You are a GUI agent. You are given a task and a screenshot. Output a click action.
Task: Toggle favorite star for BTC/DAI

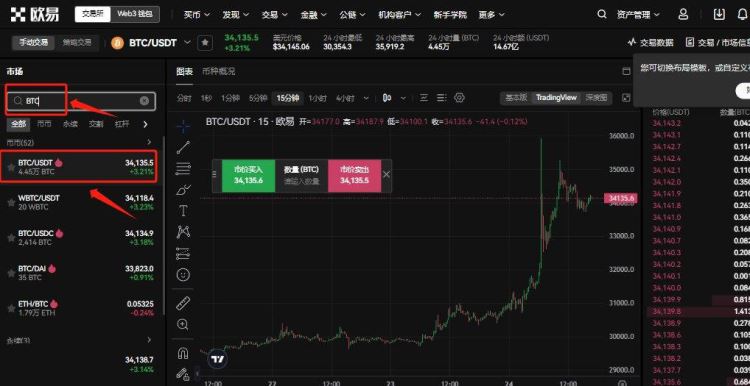pos(11,273)
